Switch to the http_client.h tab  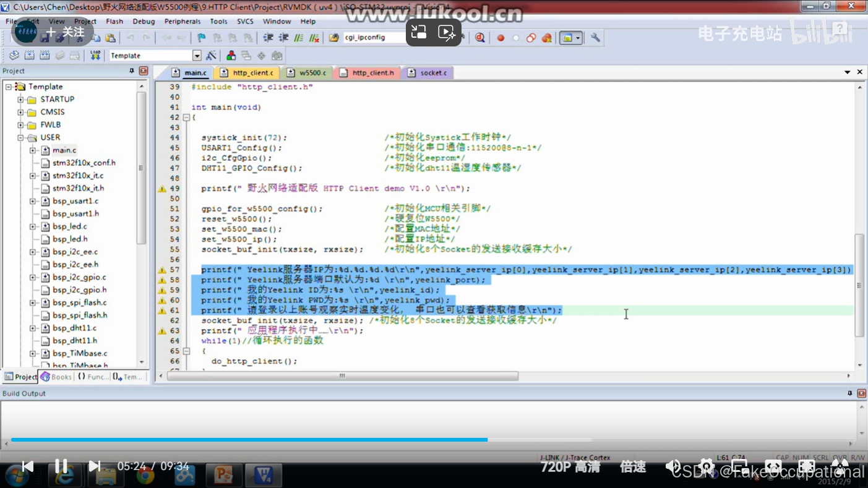[367, 73]
